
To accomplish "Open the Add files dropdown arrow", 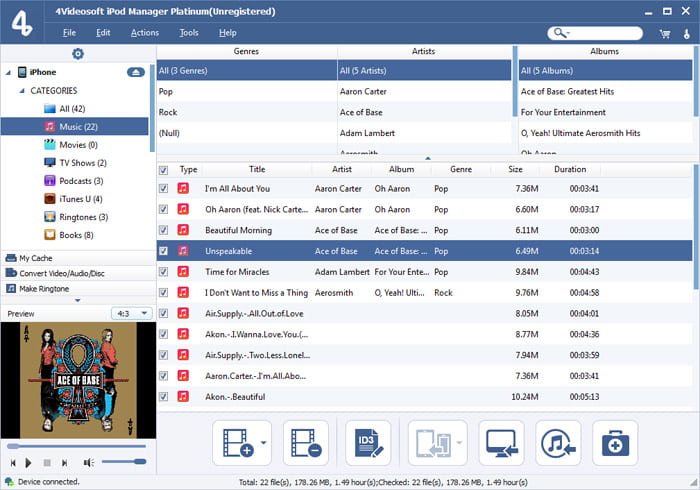I will (x=263, y=443).
